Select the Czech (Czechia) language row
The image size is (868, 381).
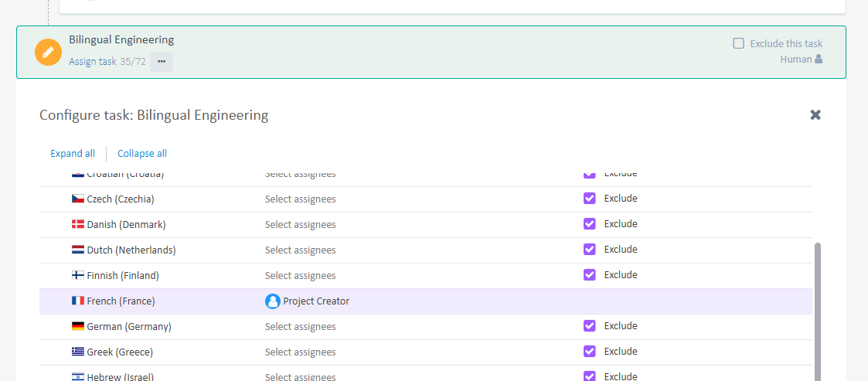[x=426, y=199]
